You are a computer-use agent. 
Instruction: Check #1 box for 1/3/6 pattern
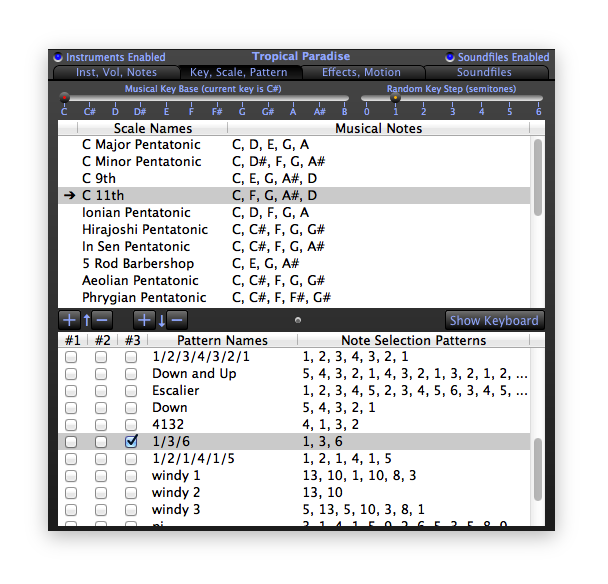(71, 442)
